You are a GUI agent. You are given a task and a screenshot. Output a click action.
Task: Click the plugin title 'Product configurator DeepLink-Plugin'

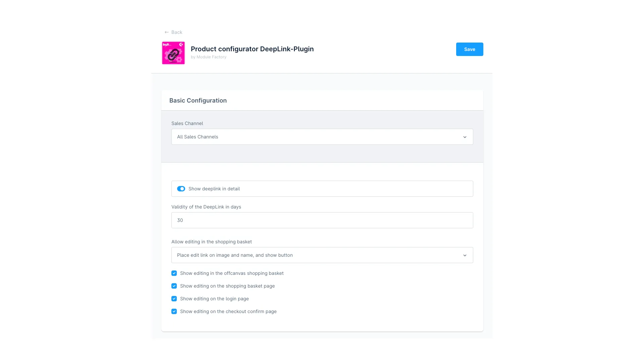(252, 49)
